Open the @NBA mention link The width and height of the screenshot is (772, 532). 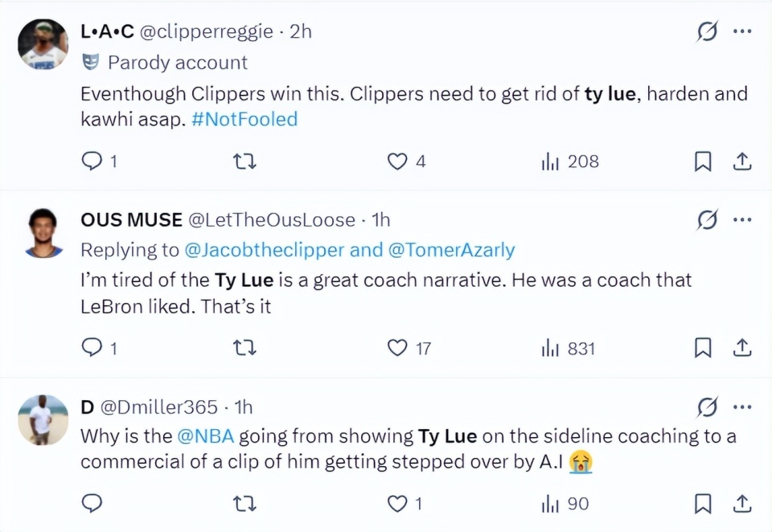(x=205, y=436)
